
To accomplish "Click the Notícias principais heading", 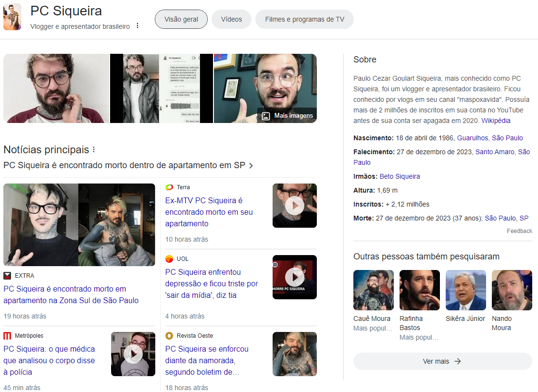I will click(x=46, y=149).
